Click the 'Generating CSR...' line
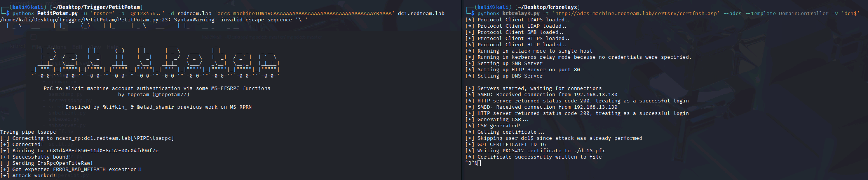The image size is (868, 180). point(497,120)
